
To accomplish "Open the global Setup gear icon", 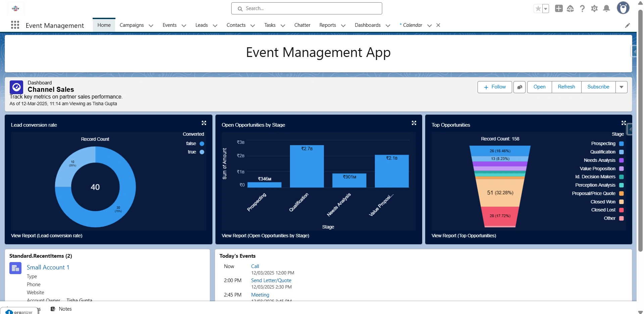I will (x=594, y=8).
